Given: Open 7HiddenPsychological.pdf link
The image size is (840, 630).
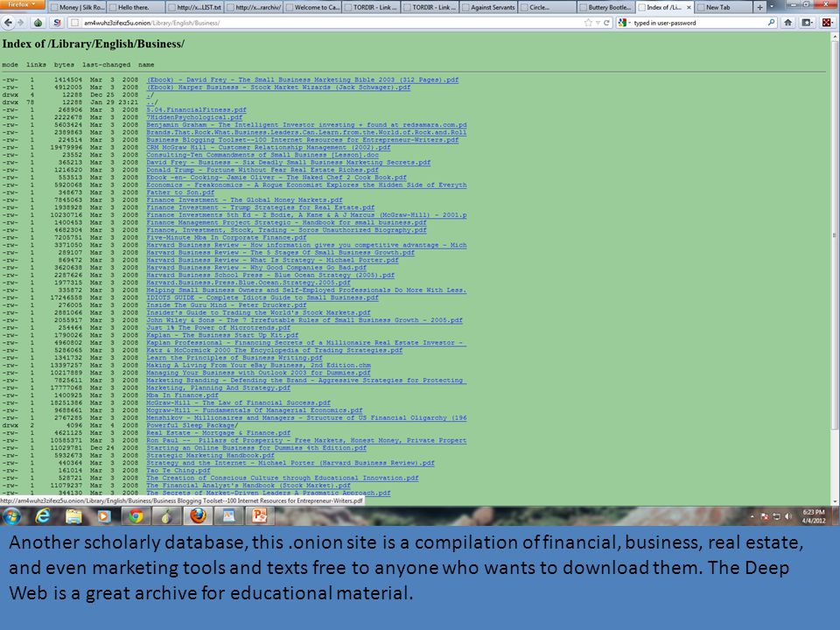Looking at the screenshot, I should (x=194, y=117).
